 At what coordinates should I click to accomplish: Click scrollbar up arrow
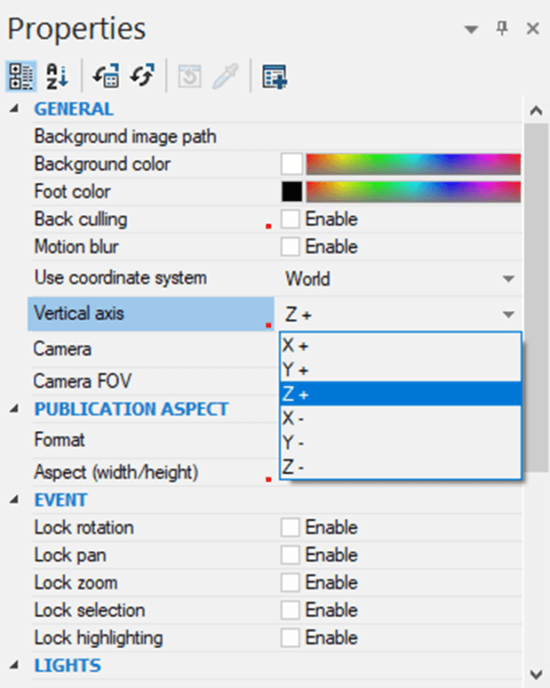(x=536, y=111)
